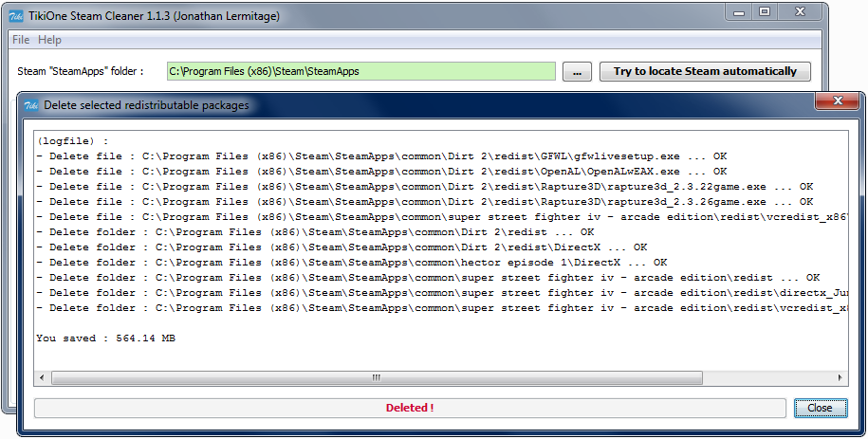Click the last Delete folder vcredist log line
This screenshot has height=439, width=868.
click(x=442, y=308)
